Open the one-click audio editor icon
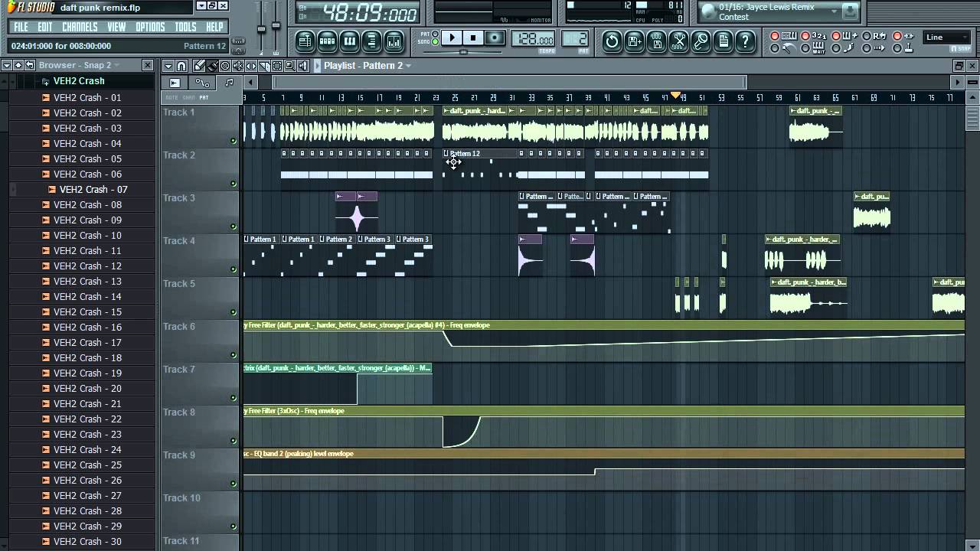 [x=678, y=41]
